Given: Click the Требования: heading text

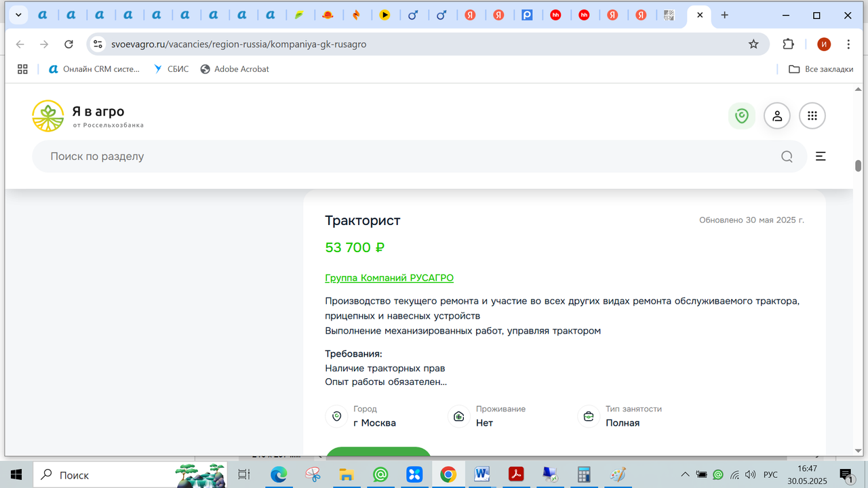Looking at the screenshot, I should tap(353, 354).
